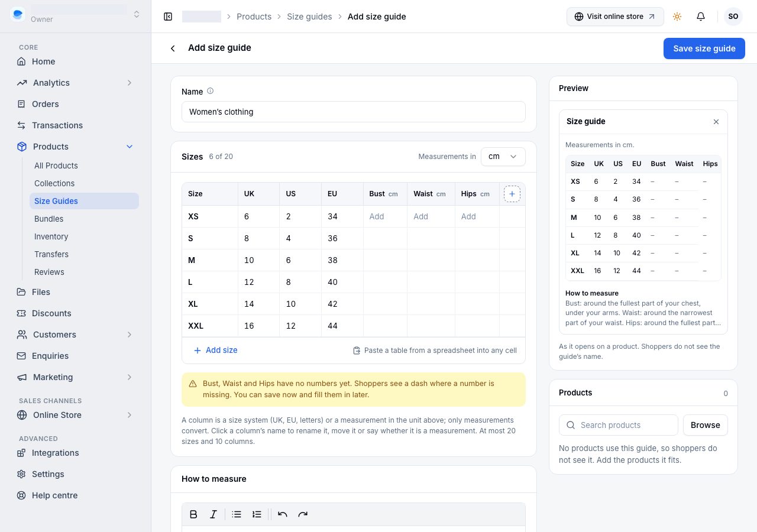
Task: Open Orders in the sidebar
Action: coord(76,104)
